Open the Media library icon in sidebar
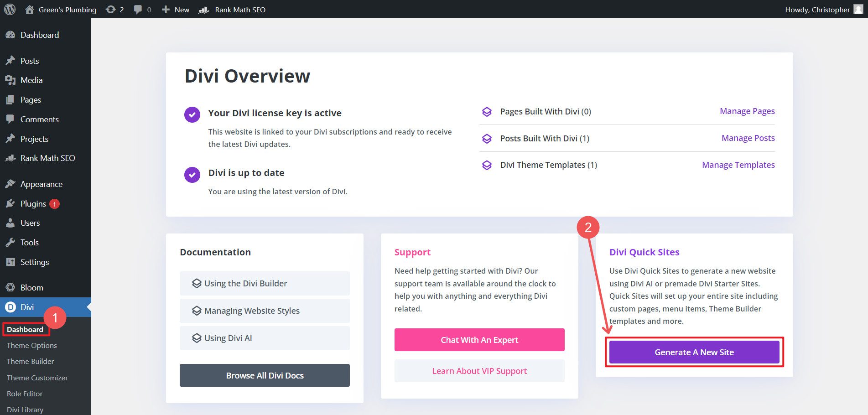This screenshot has width=868, height=415. 11,80
